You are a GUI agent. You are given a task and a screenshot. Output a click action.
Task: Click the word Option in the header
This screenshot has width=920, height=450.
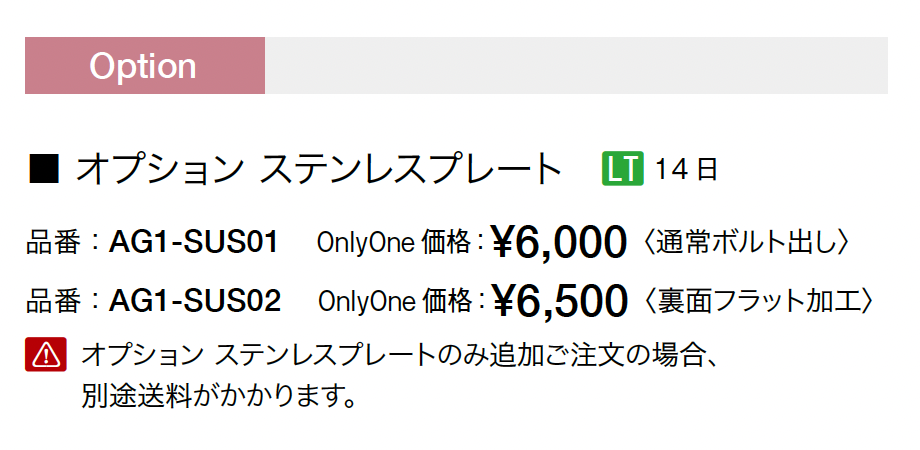pos(143,66)
